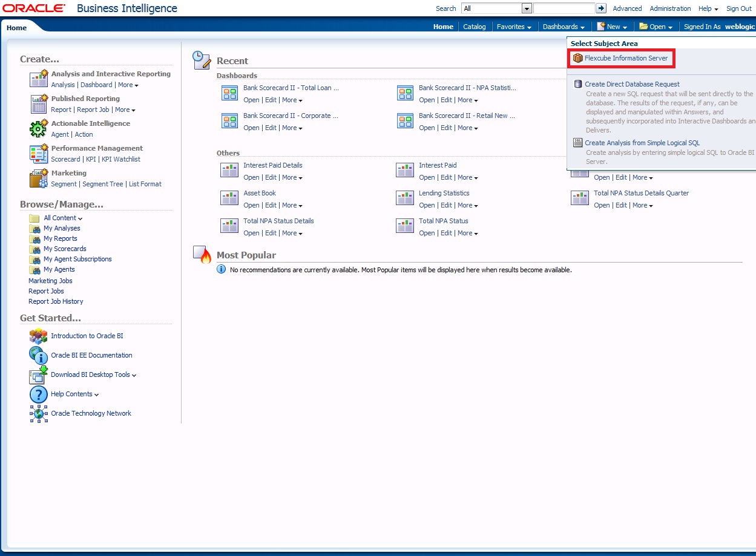Click Bank Scorecard II - Corporate dashboard icon
The height and width of the screenshot is (556, 756).
pos(229,120)
